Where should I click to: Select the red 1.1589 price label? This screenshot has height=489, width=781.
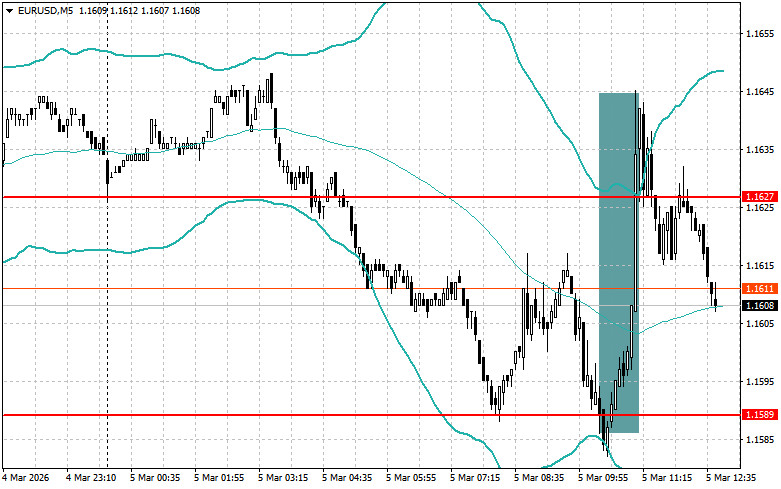click(759, 414)
